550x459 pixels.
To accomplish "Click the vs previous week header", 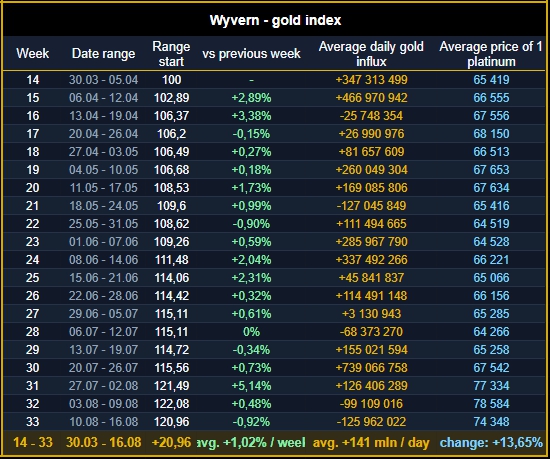I will [251, 54].
